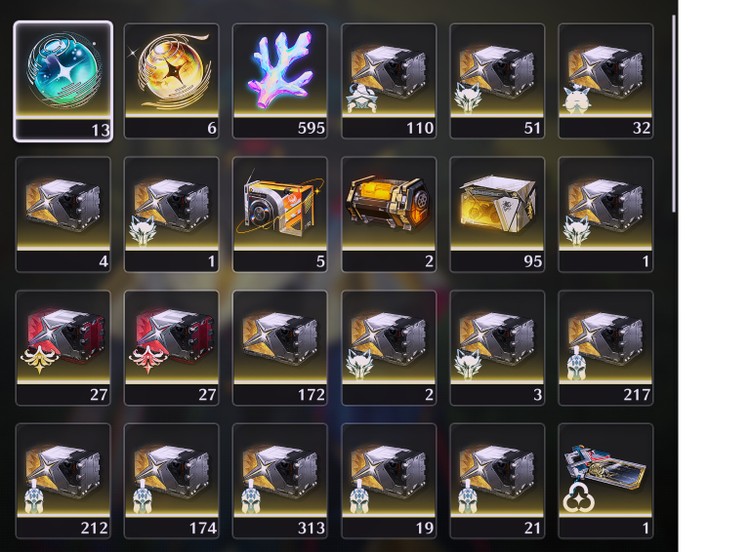The height and width of the screenshot is (552, 750).
Task: Select the helmet-badge chest with 212
Action: click(x=63, y=481)
